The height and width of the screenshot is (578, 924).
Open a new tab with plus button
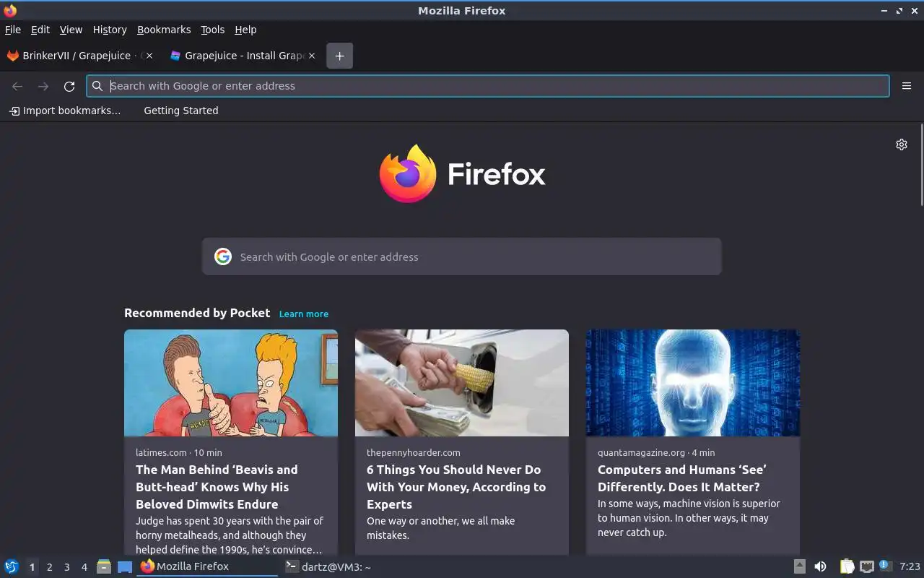[340, 56]
